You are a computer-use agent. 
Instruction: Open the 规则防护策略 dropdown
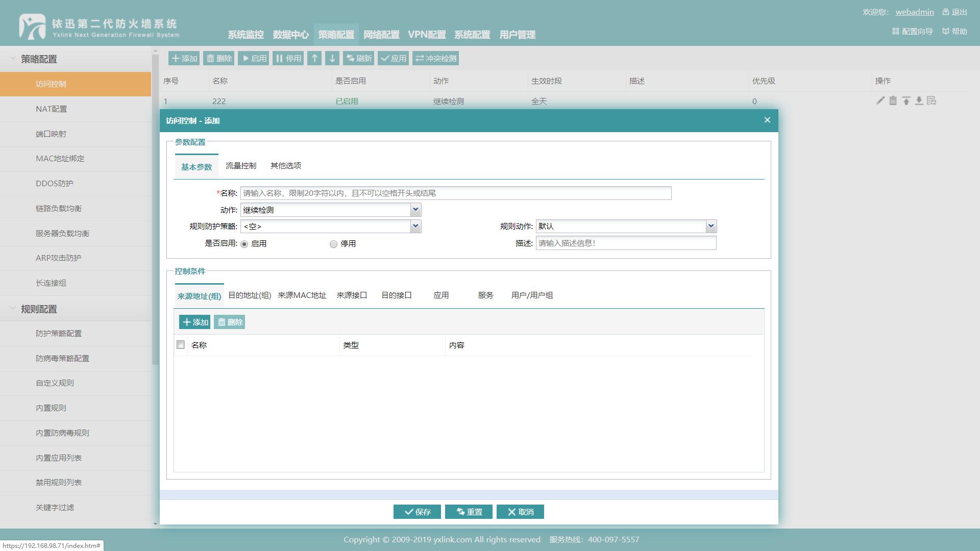click(x=415, y=226)
